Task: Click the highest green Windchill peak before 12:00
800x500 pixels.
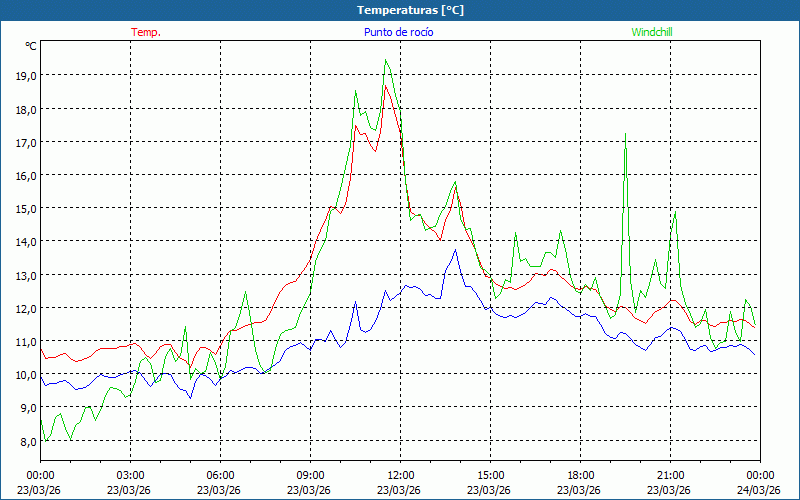Action: point(385,61)
